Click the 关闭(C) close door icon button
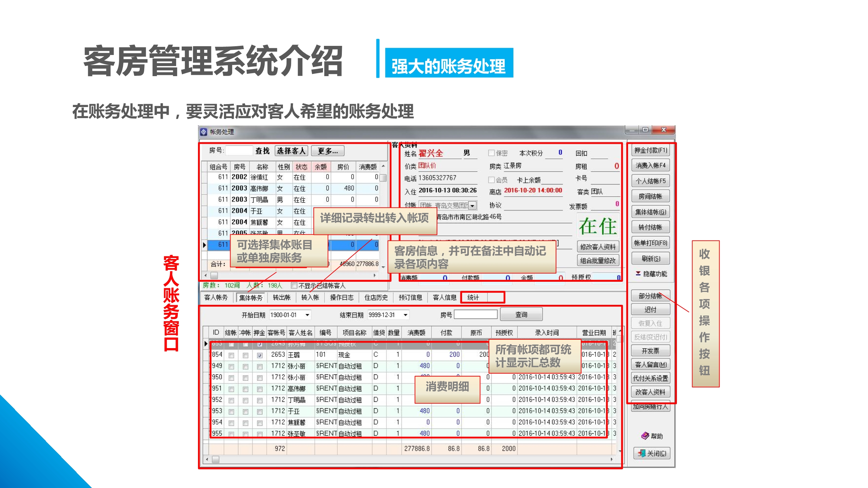 (x=642, y=453)
